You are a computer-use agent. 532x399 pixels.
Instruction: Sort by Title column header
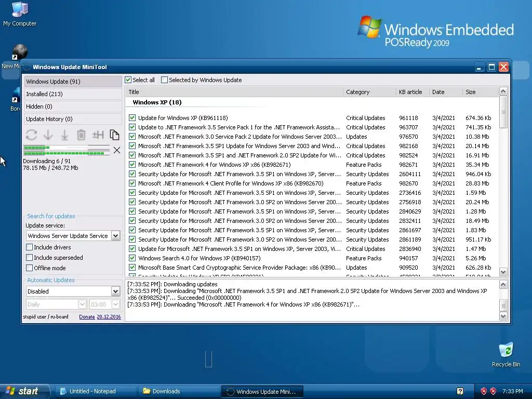tap(234, 92)
